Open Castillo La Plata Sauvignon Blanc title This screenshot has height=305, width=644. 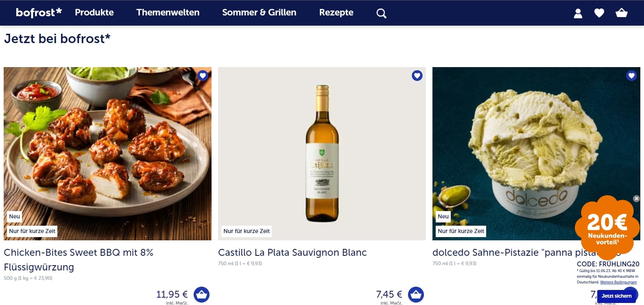coord(292,253)
